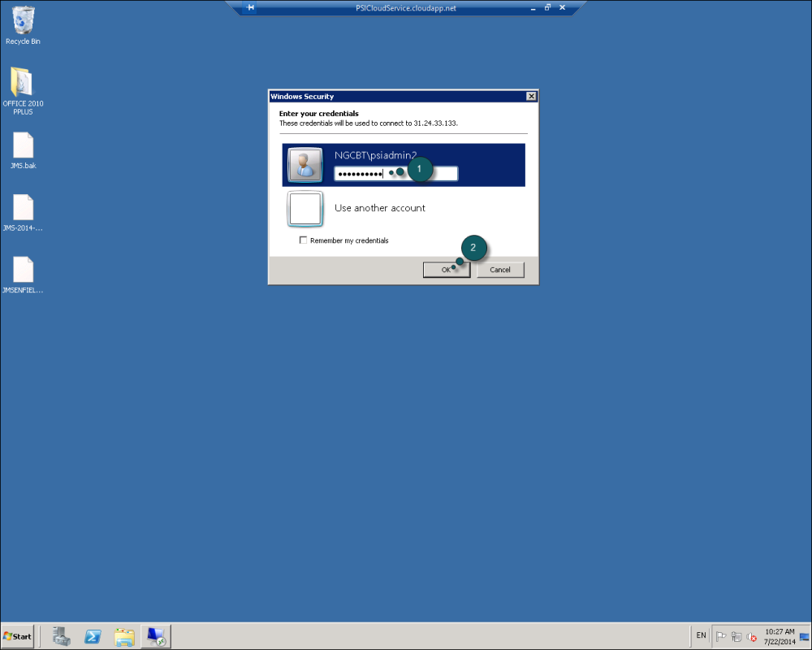
Task: Click OK to submit credentials
Action: click(447, 270)
